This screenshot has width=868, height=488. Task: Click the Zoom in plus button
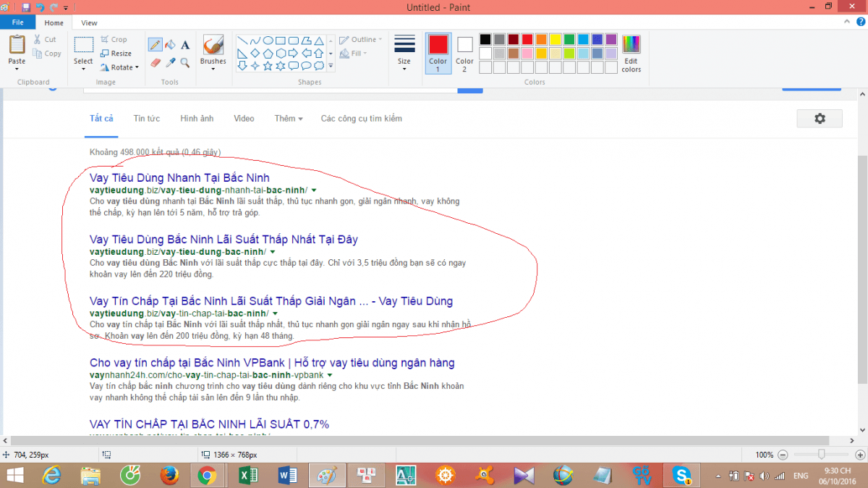click(x=859, y=455)
